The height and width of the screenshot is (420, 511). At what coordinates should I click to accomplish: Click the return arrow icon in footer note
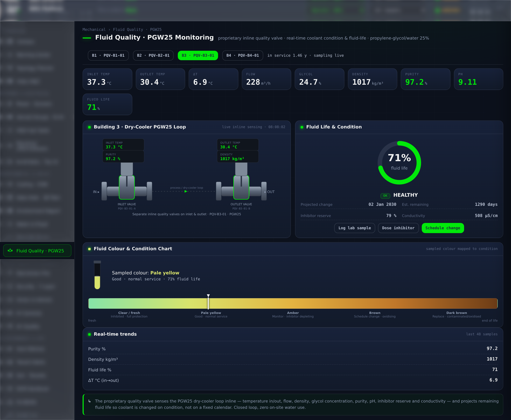(90, 401)
